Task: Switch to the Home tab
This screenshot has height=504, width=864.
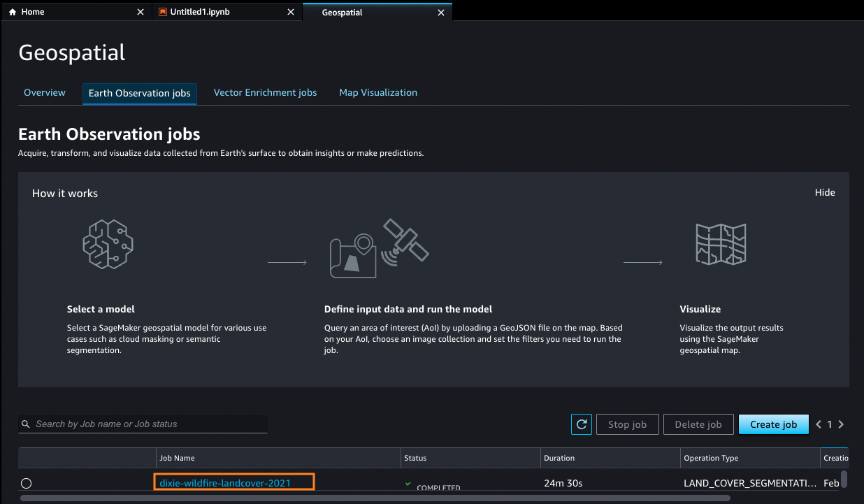Action: [x=76, y=12]
